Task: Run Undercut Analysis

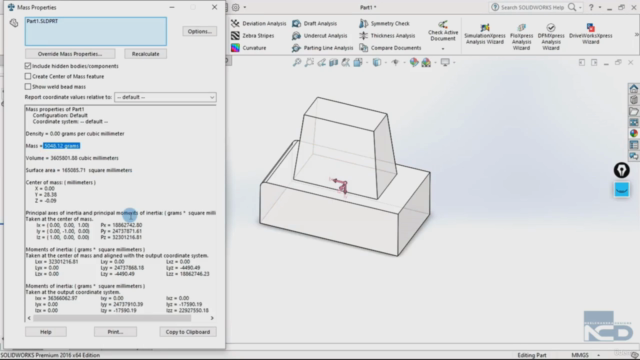Action: [x=320, y=36]
